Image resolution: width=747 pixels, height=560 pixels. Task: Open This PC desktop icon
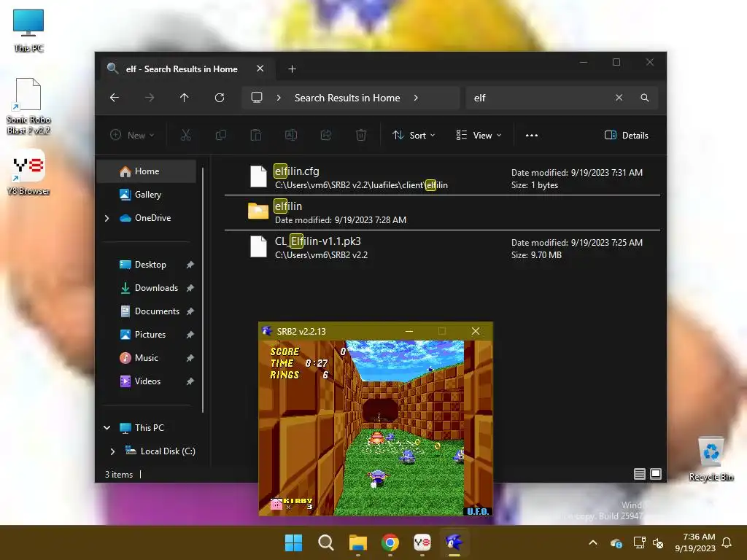[x=28, y=29]
